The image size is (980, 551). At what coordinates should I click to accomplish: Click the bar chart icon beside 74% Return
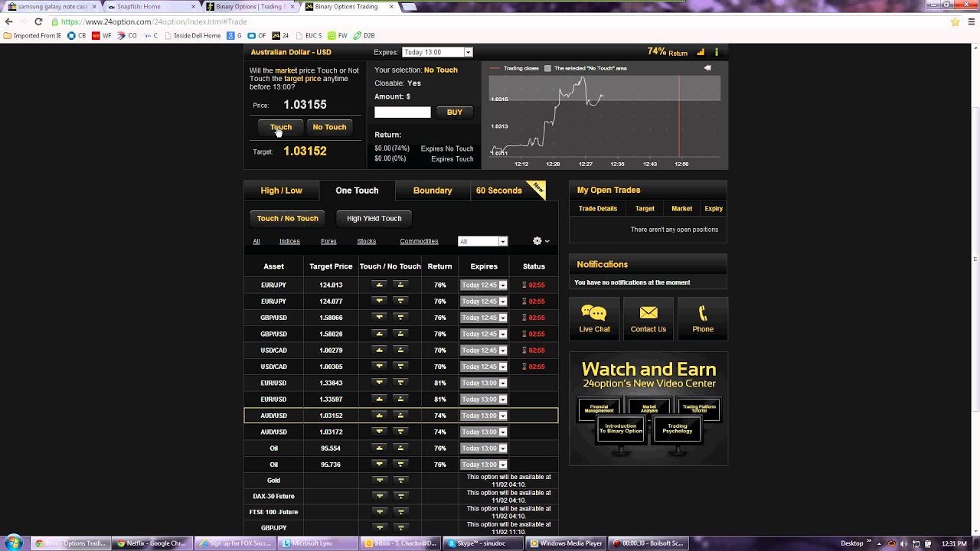pyautogui.click(x=701, y=53)
